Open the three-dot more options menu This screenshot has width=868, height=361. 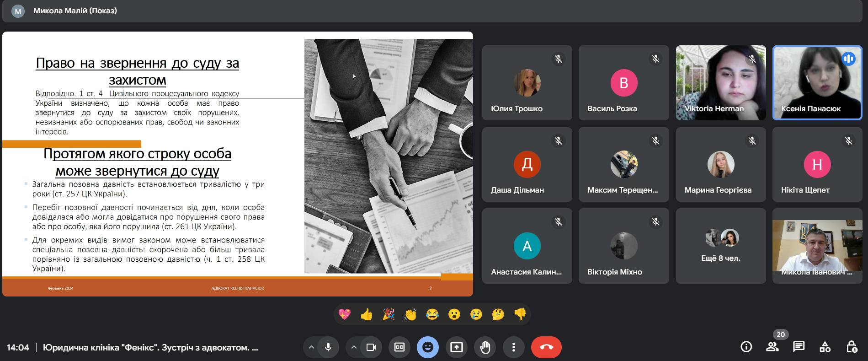pos(513,347)
